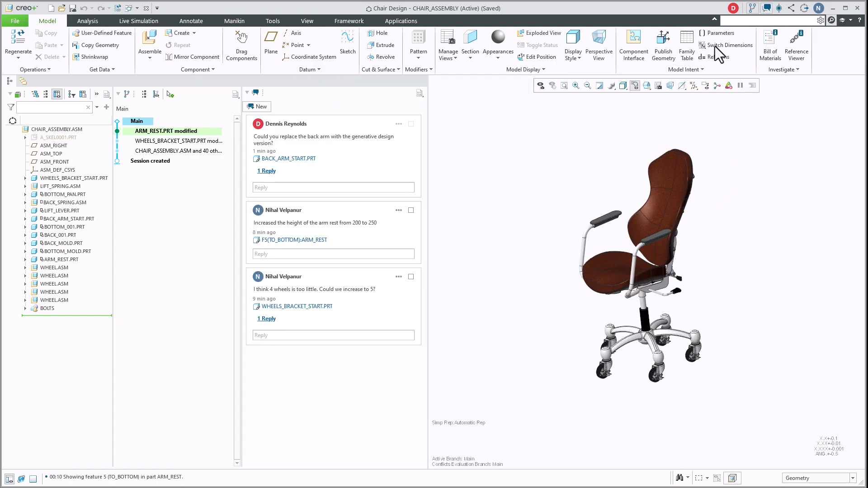
Task: Switch to Live Simulation tab
Action: (x=138, y=21)
